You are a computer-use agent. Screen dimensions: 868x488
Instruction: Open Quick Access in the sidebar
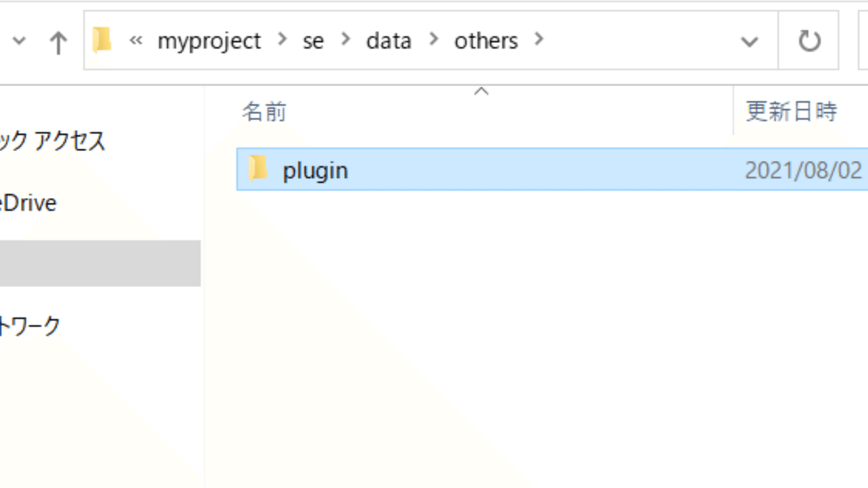pos(52,141)
